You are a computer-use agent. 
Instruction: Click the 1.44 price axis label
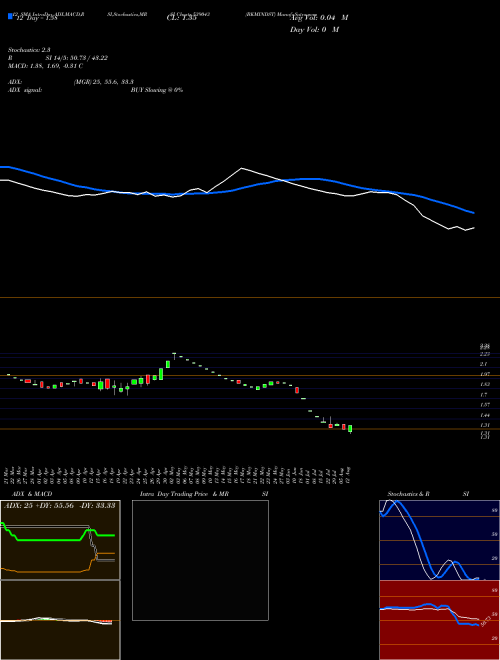(x=484, y=415)
